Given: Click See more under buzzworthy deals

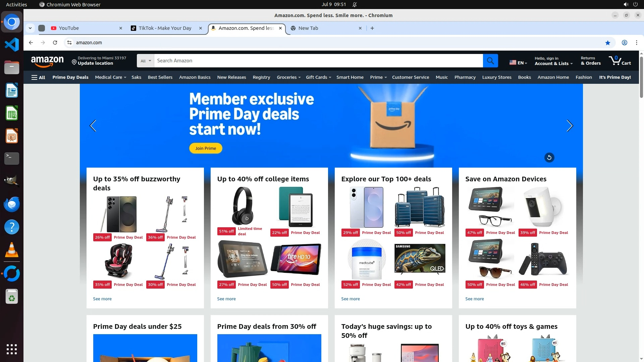Looking at the screenshot, I should (x=102, y=299).
